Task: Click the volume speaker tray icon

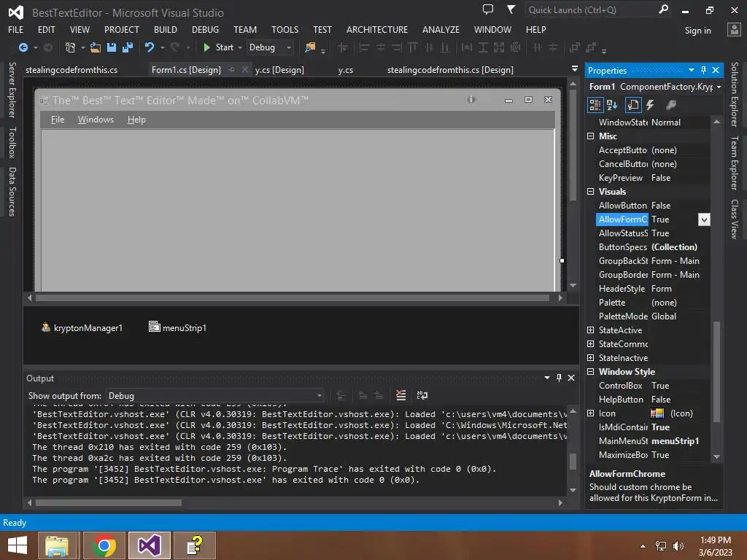Action: [x=678, y=546]
